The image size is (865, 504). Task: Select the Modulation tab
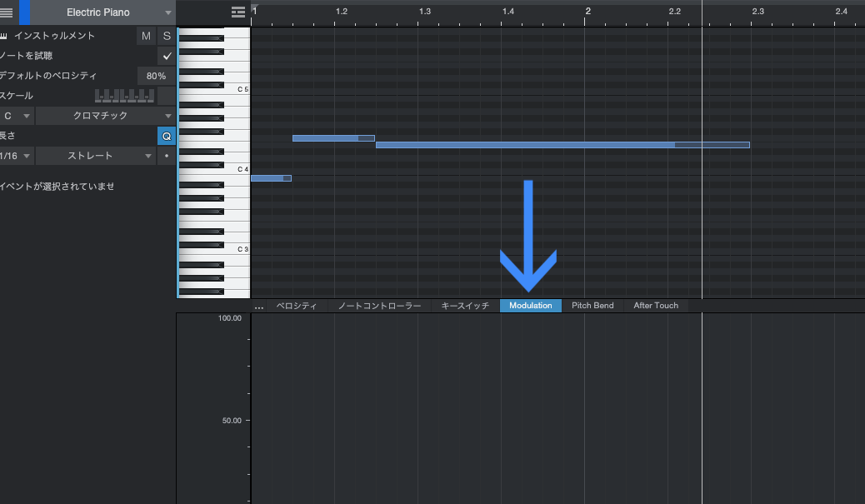click(x=531, y=306)
